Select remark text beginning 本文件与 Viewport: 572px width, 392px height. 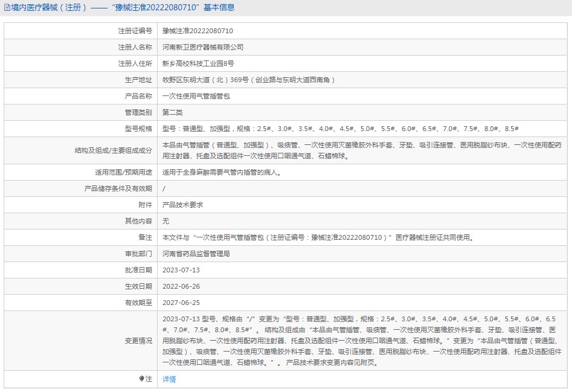(x=319, y=238)
